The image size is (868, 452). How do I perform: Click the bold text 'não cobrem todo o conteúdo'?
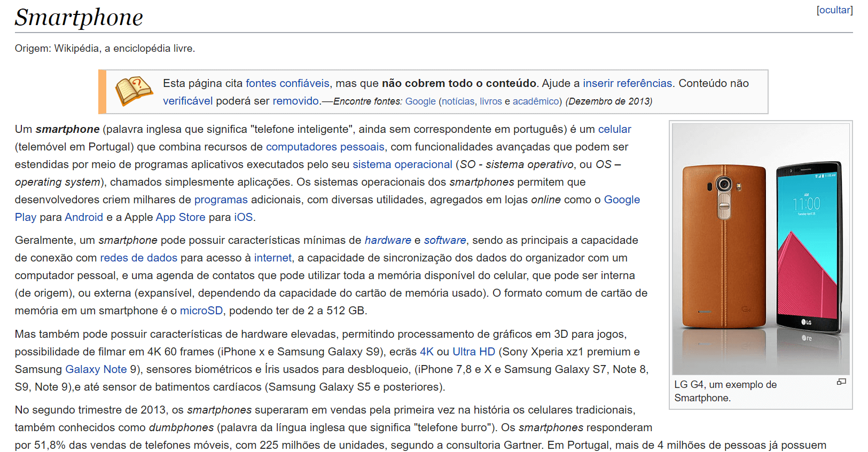pyautogui.click(x=459, y=83)
